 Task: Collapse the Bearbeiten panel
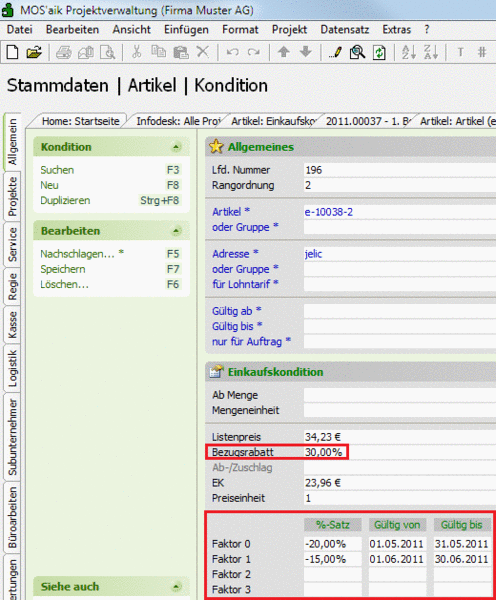click(x=176, y=231)
